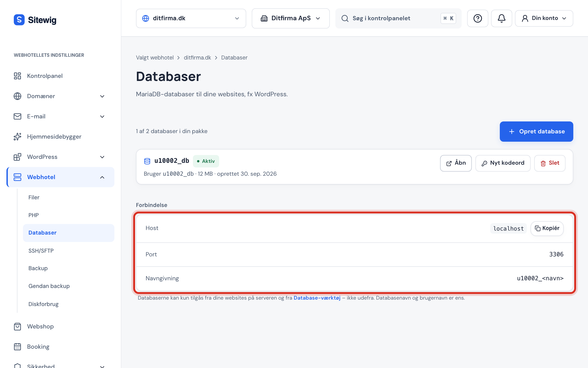
Task: Open Diskforbrug in sidebar
Action: point(43,304)
